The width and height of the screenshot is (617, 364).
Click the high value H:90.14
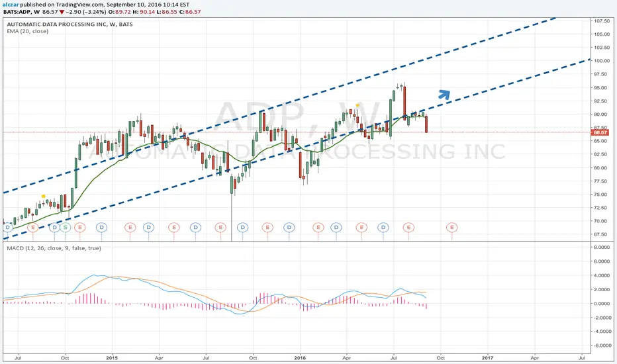pyautogui.click(x=143, y=12)
